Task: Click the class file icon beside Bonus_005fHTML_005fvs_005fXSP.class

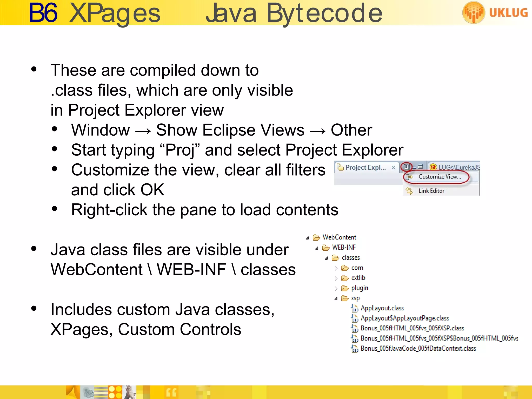Action: point(355,329)
